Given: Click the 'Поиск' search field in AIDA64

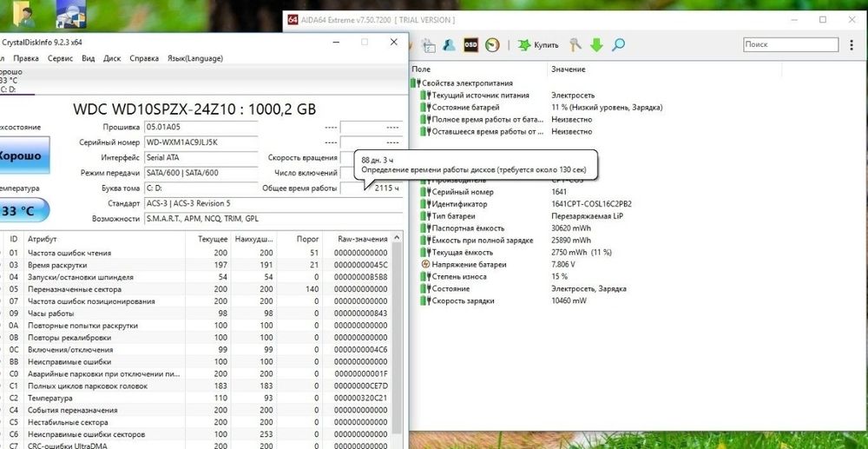Looking at the screenshot, I should coord(791,45).
